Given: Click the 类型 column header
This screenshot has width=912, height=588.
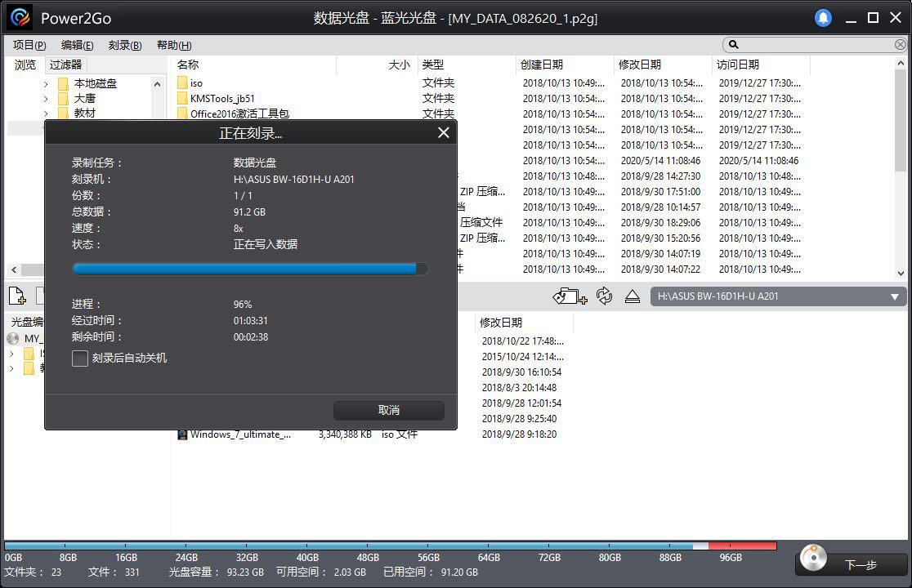Looking at the screenshot, I should click(433, 65).
